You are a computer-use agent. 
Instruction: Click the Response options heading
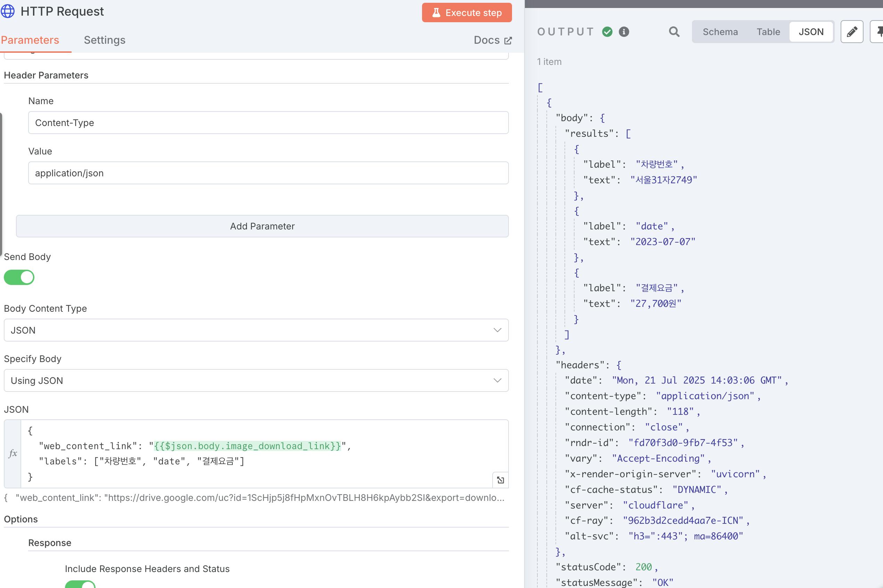(50, 543)
